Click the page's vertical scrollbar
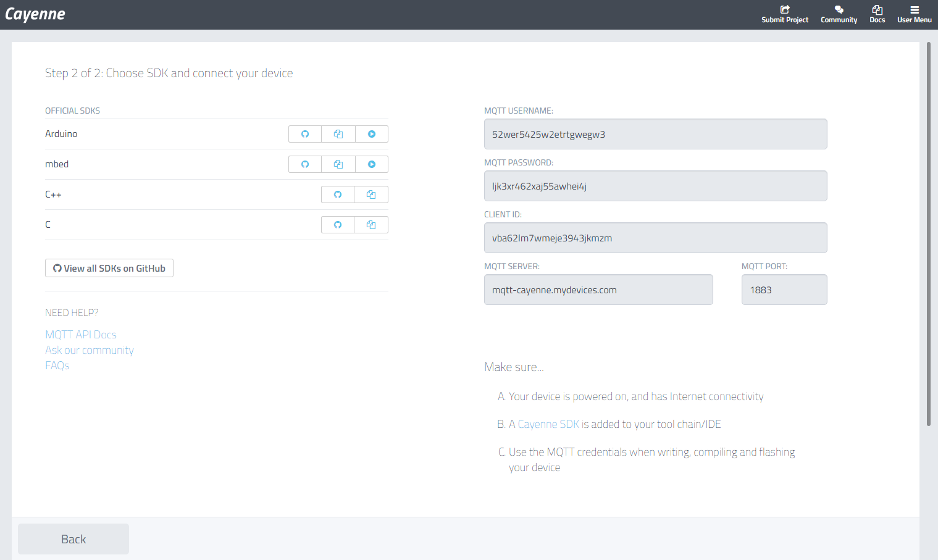Image resolution: width=938 pixels, height=560 pixels. (928, 234)
